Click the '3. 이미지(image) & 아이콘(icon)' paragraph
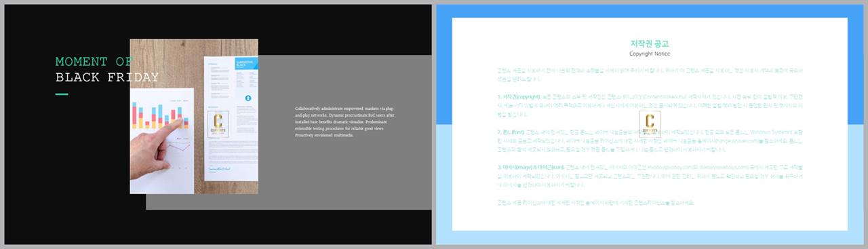Screen dimensions: 868x249 pos(650,176)
